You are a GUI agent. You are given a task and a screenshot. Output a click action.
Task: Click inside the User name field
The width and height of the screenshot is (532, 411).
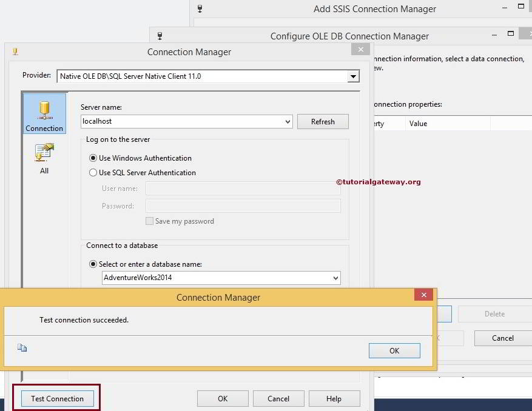(x=243, y=189)
